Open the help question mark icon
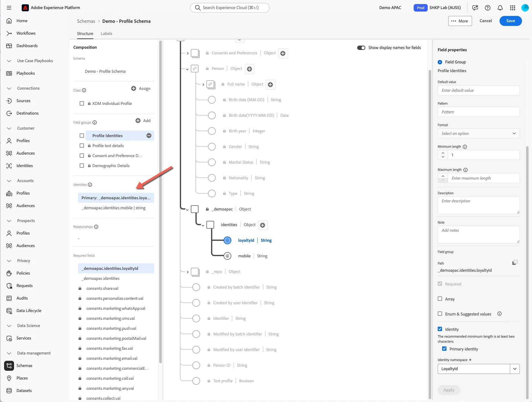 (488, 8)
